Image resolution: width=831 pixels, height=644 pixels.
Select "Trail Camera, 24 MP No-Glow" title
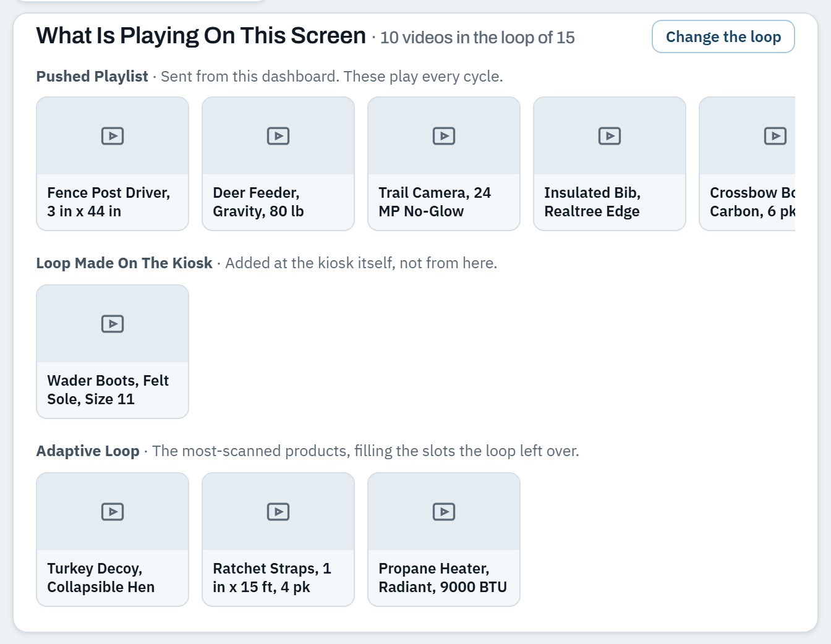(x=435, y=202)
